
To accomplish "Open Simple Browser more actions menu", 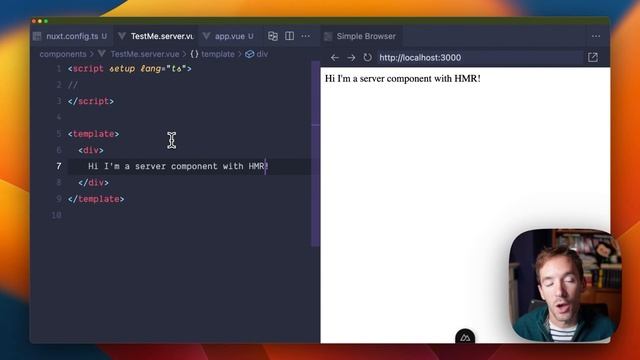I will coord(596,36).
